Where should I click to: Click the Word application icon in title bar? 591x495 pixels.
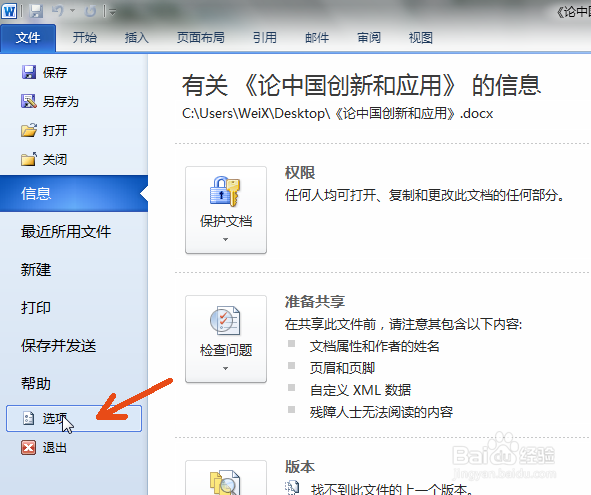[9, 11]
